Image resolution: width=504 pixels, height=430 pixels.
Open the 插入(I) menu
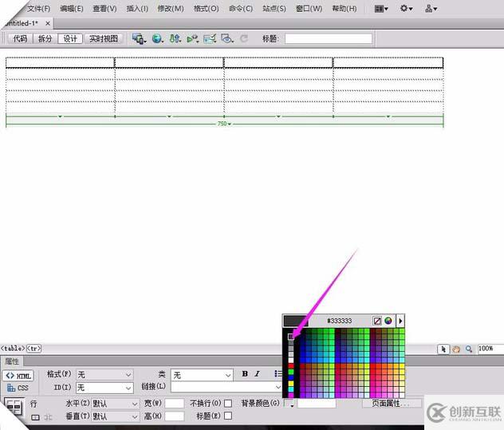tap(137, 9)
